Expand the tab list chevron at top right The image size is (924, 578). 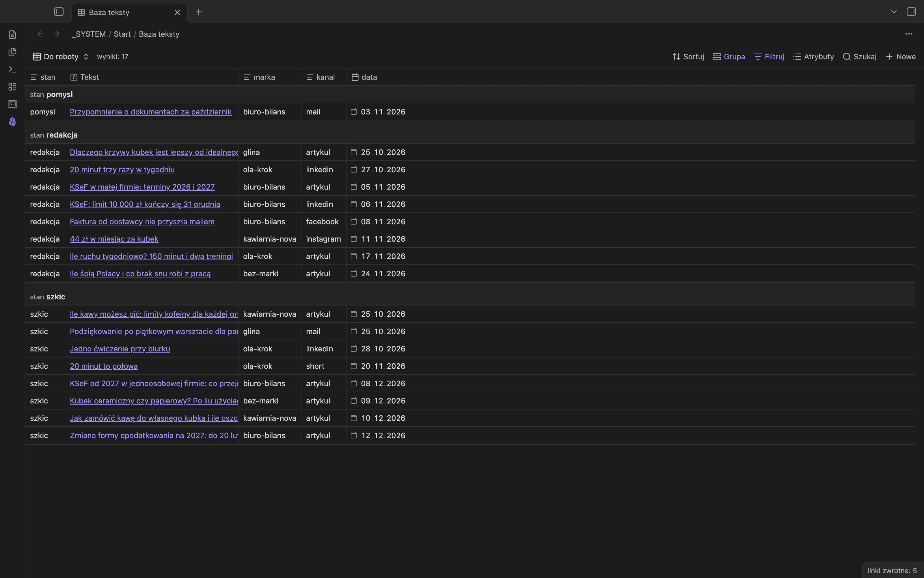(893, 12)
